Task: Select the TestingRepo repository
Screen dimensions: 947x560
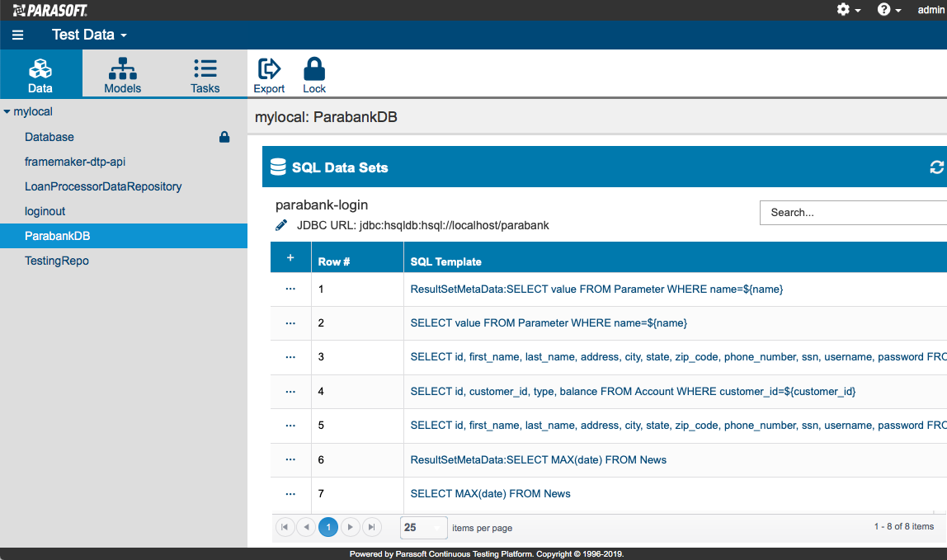Action: [x=57, y=261]
